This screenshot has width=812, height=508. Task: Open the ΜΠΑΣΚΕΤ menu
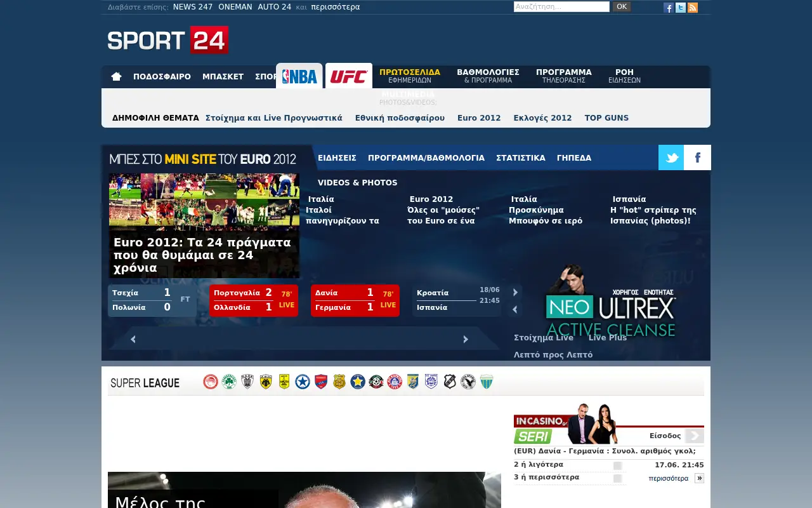[223, 77]
